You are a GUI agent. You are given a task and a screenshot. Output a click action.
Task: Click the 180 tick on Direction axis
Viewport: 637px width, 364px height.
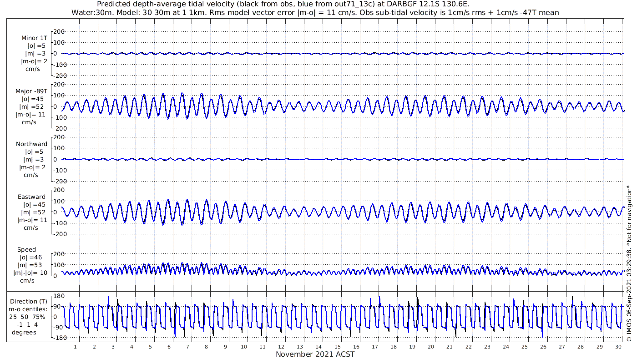coord(58,296)
